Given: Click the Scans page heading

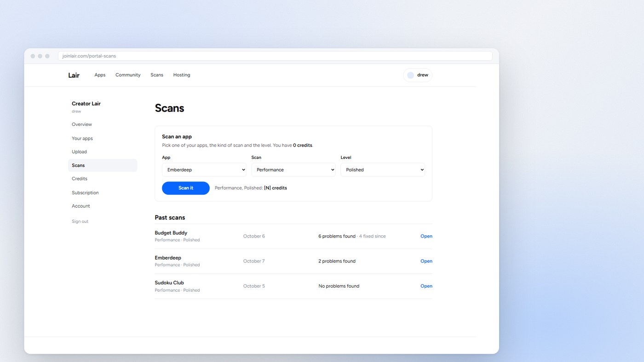Looking at the screenshot, I should tap(169, 108).
